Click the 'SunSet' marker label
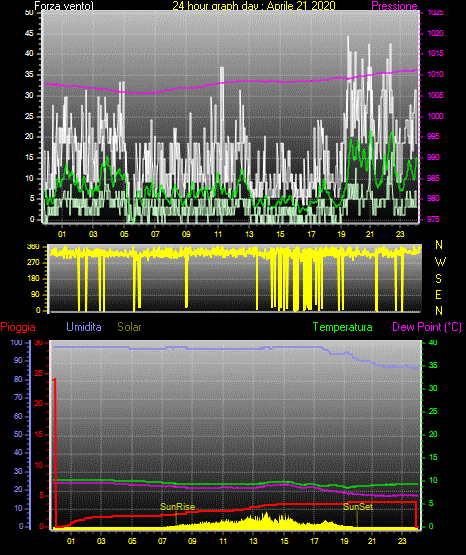This screenshot has height=555, width=466. pos(358,507)
